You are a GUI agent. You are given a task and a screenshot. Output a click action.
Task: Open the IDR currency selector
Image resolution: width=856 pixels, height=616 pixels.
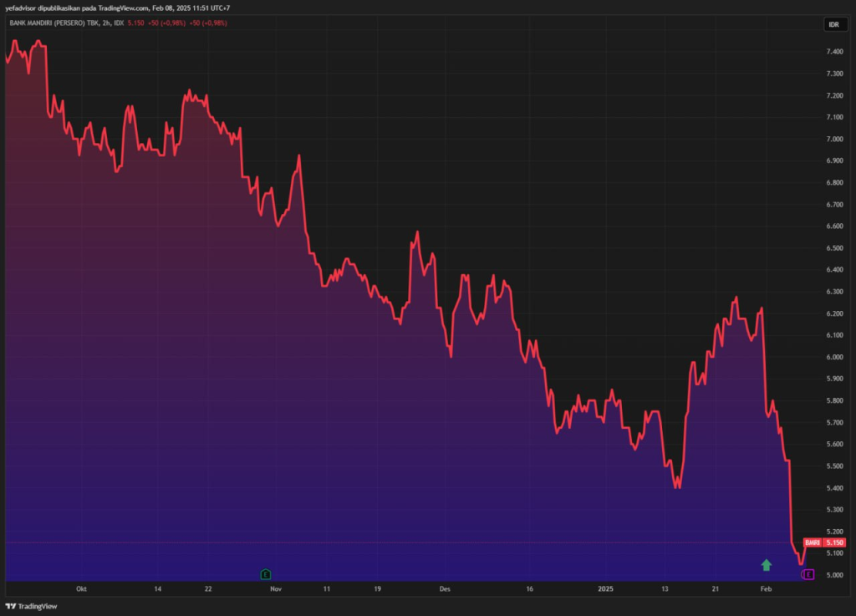[833, 24]
